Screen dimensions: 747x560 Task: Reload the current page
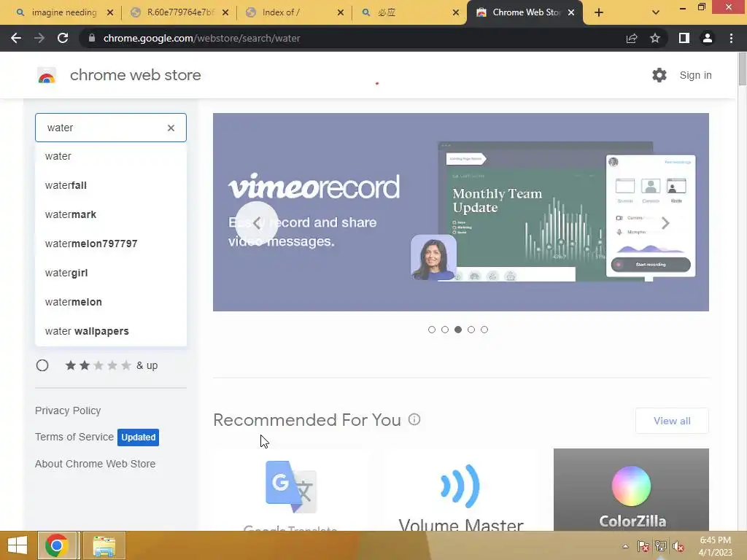click(63, 38)
